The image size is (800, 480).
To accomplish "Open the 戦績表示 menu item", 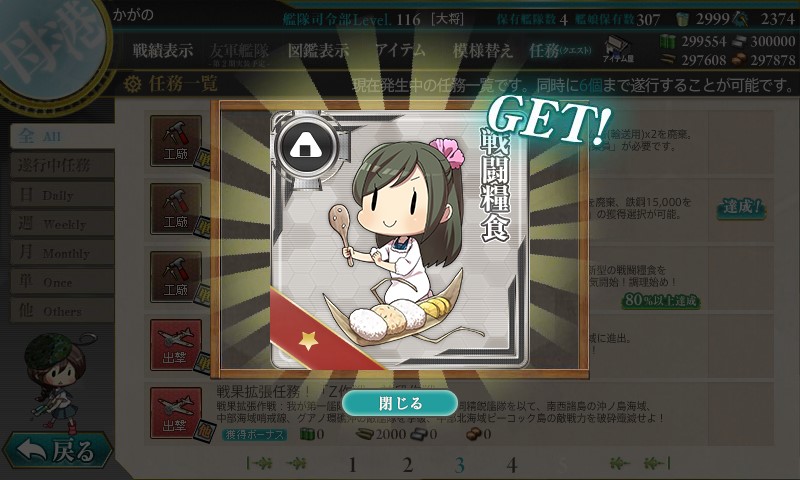I will [163, 50].
